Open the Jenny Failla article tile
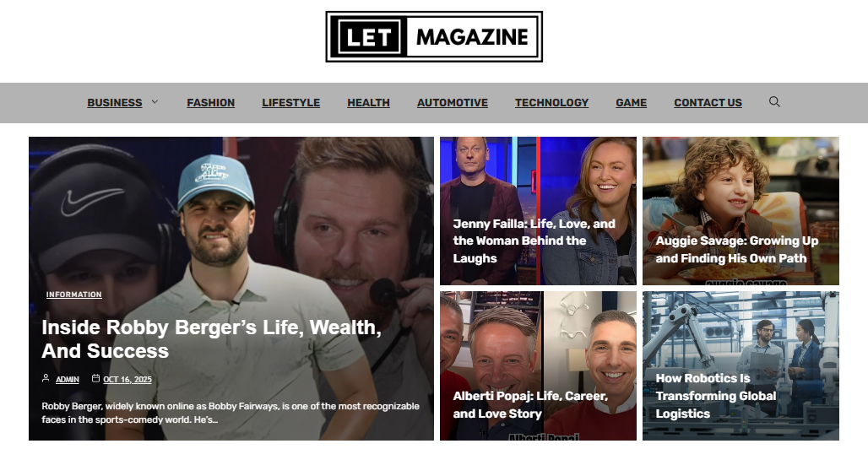This screenshot has height=449, width=868. (x=538, y=211)
